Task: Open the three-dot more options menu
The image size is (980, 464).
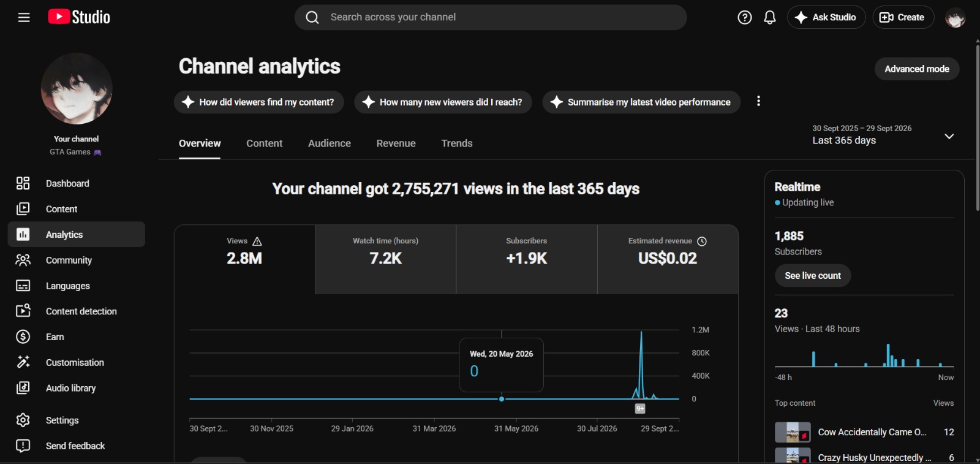Action: [x=758, y=101]
